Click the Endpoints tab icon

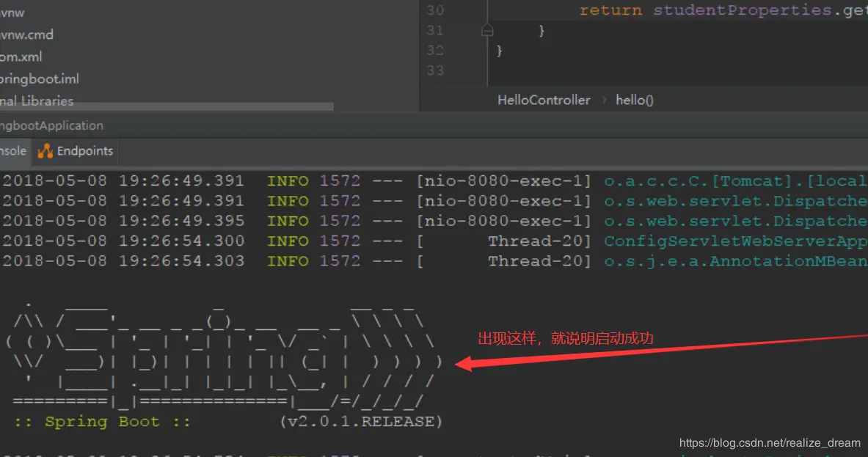(45, 151)
